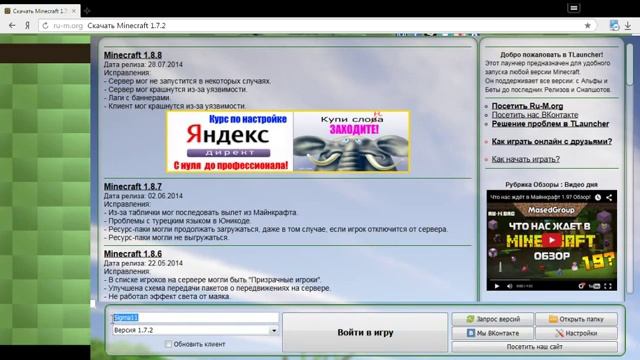The width and height of the screenshot is (640, 360).
Task: Bookmark the page with the star icon
Action: [587, 25]
